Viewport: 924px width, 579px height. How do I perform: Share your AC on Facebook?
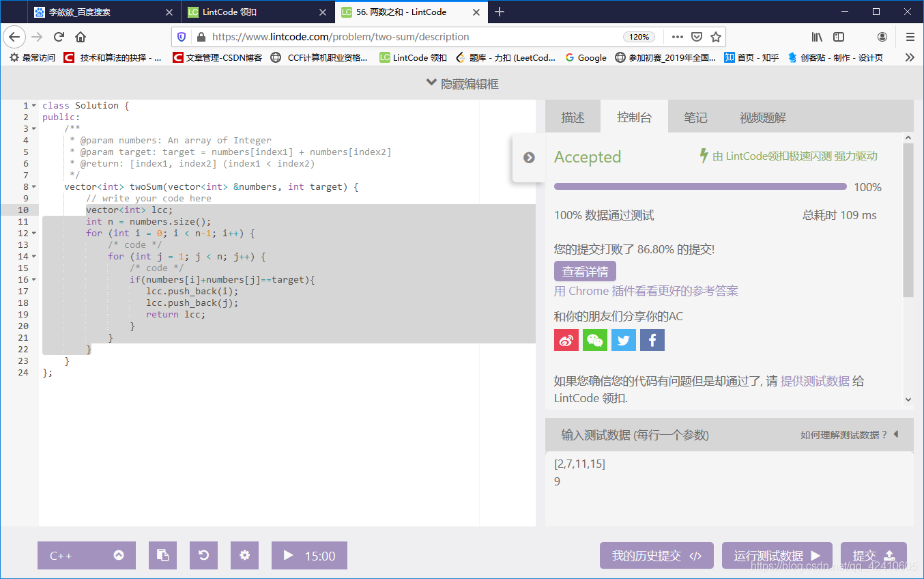tap(652, 339)
